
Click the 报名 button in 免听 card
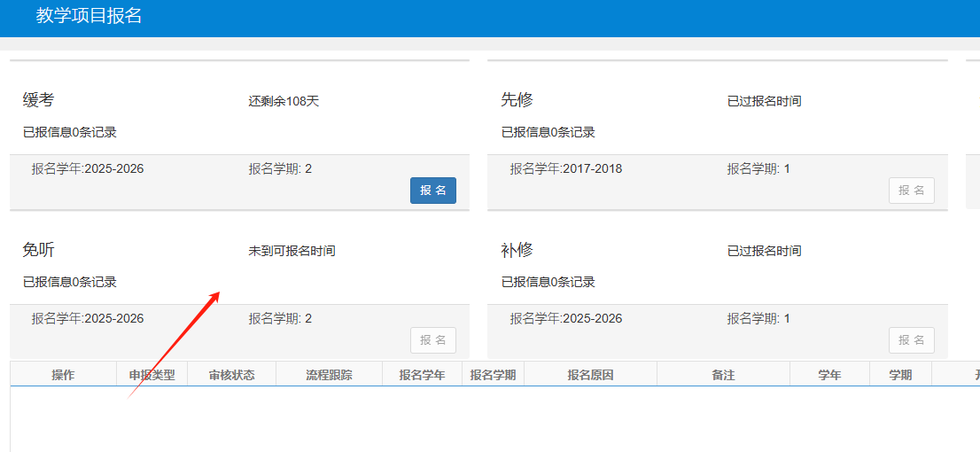(432, 340)
